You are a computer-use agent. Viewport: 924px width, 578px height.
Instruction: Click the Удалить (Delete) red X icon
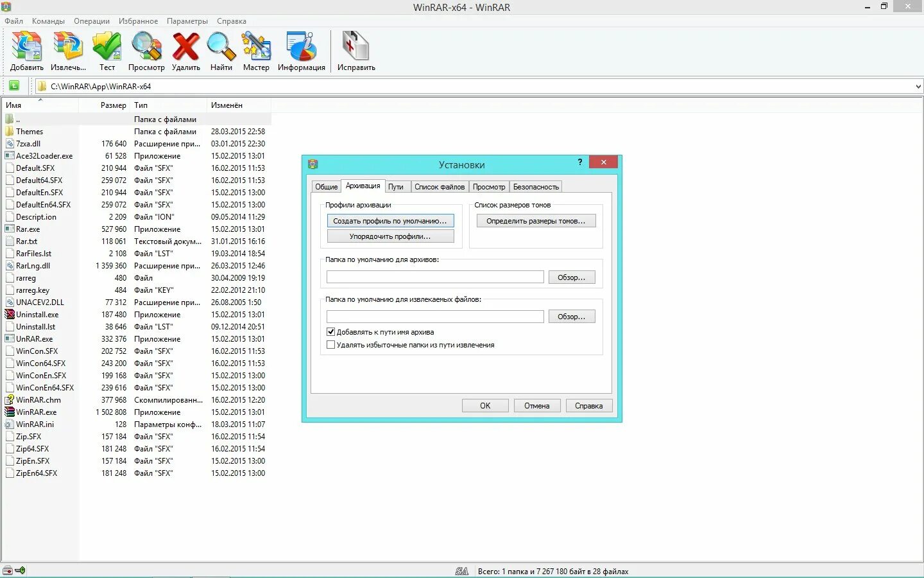186,47
